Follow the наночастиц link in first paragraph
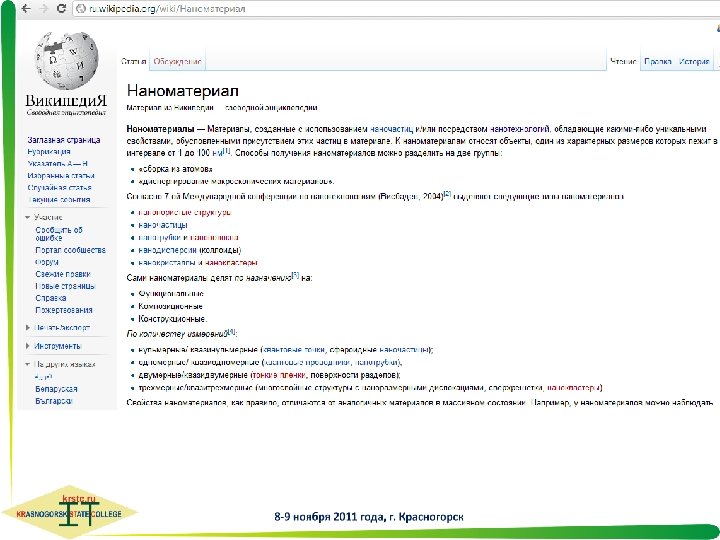This screenshot has height=540, width=720. click(x=391, y=129)
